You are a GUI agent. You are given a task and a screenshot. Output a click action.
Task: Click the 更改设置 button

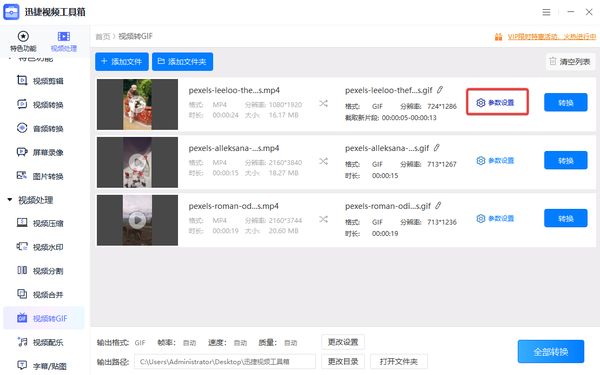click(343, 342)
